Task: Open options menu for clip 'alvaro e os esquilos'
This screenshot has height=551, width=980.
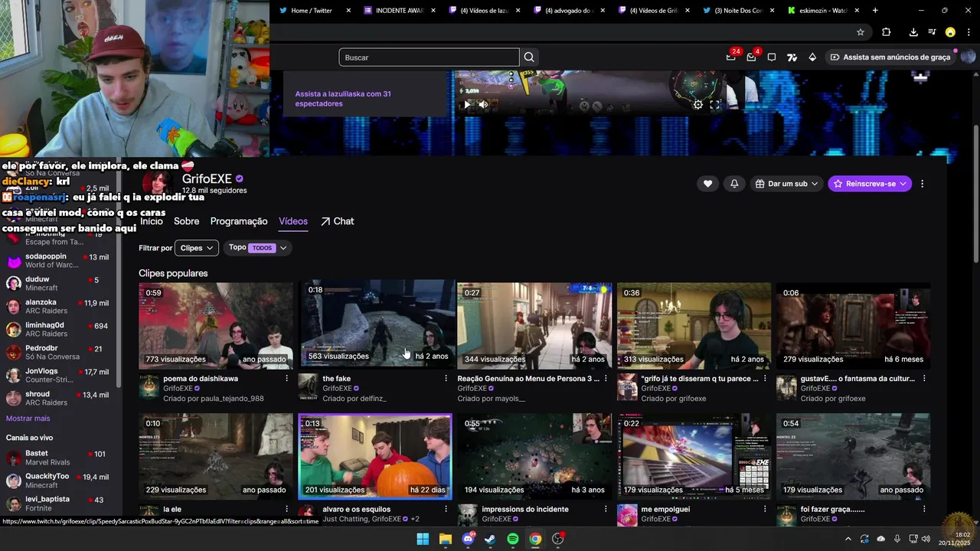Action: 446,509
